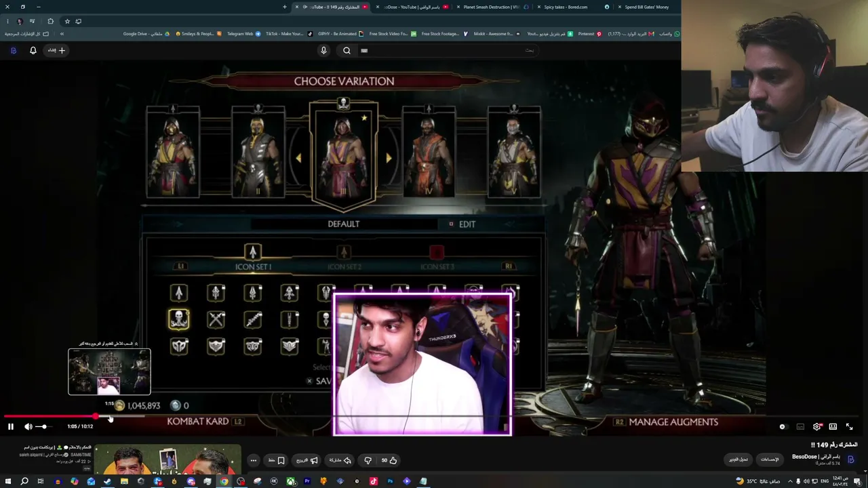868x488 pixels.
Task: Mute the video volume speaker icon
Action: (28, 426)
